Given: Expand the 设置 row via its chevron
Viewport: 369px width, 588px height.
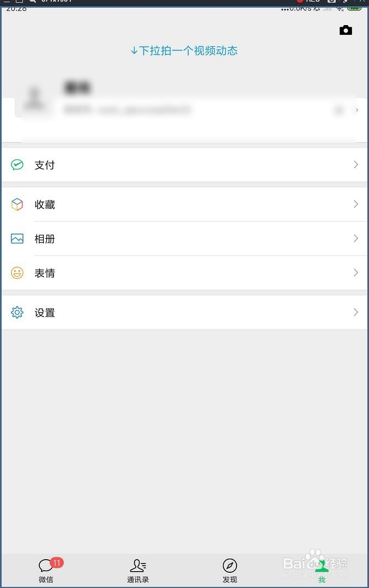Looking at the screenshot, I should pos(356,313).
